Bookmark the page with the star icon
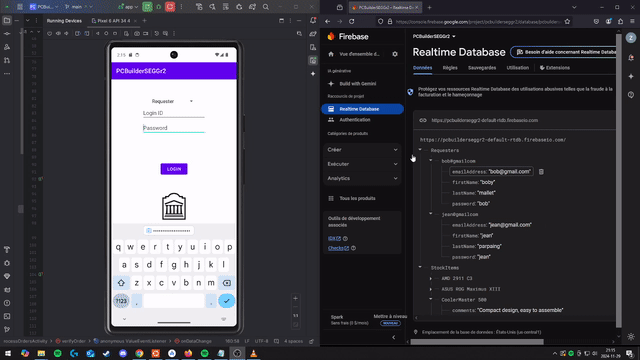This screenshot has height=360, width=640. (x=567, y=22)
